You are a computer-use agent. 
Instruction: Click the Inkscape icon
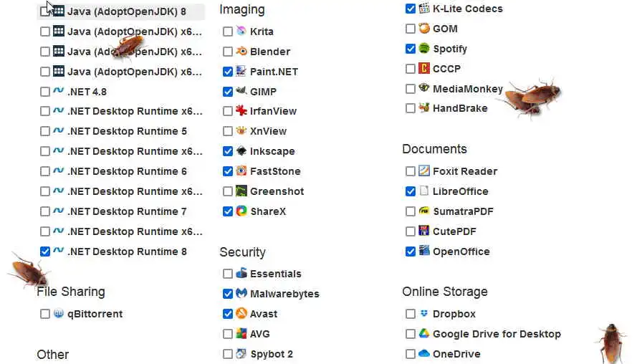(x=241, y=150)
